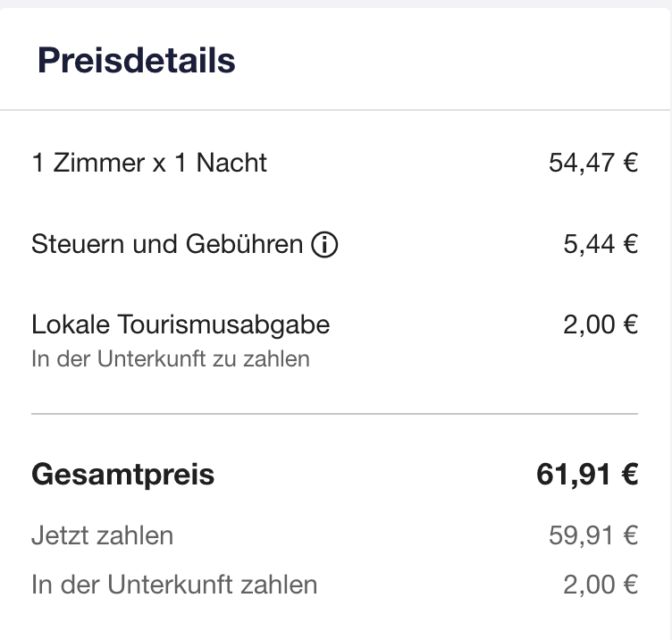Open the Steuern und Gebühren info icon

click(x=324, y=244)
